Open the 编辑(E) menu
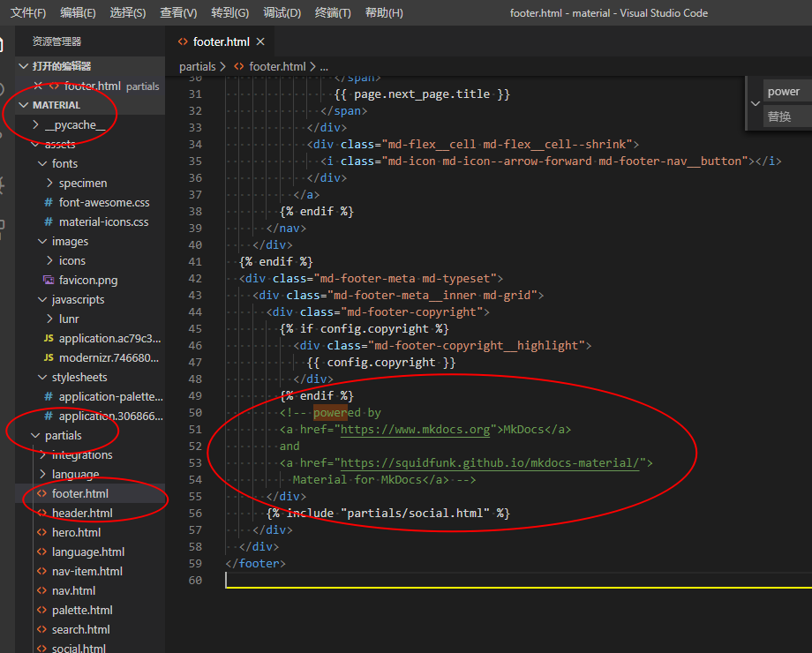Screen dimensions: 812x653 78,13
